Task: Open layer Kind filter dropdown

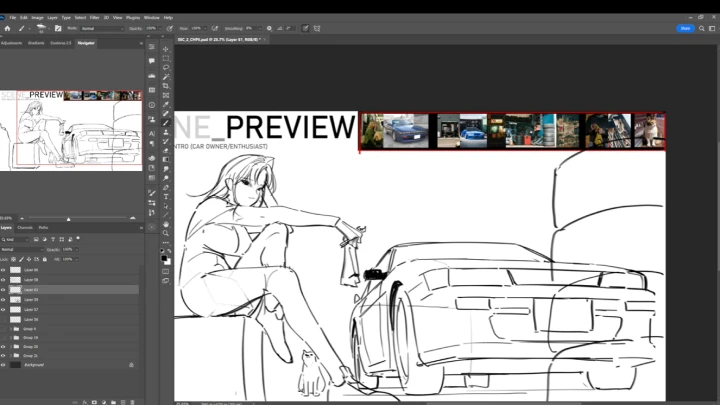Action: click(15, 239)
